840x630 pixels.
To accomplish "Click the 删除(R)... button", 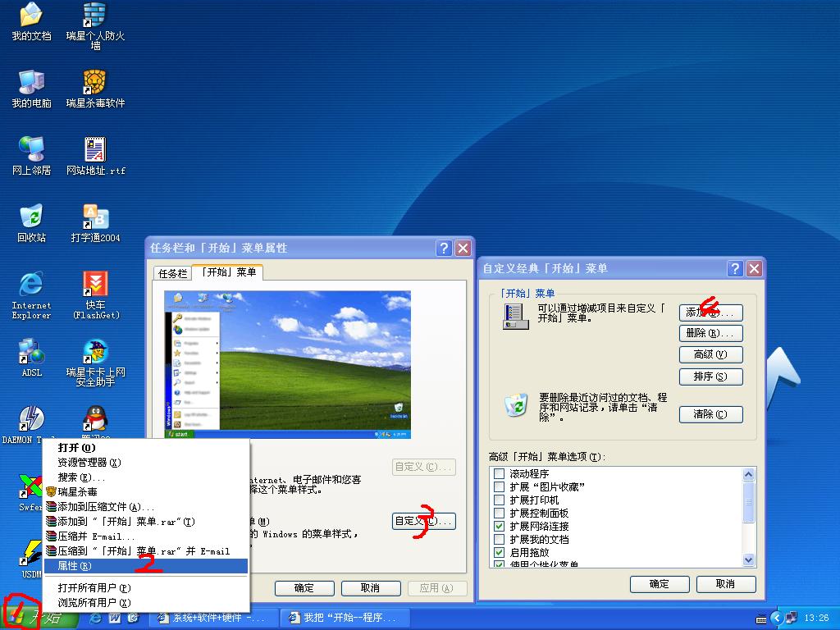I will (711, 333).
